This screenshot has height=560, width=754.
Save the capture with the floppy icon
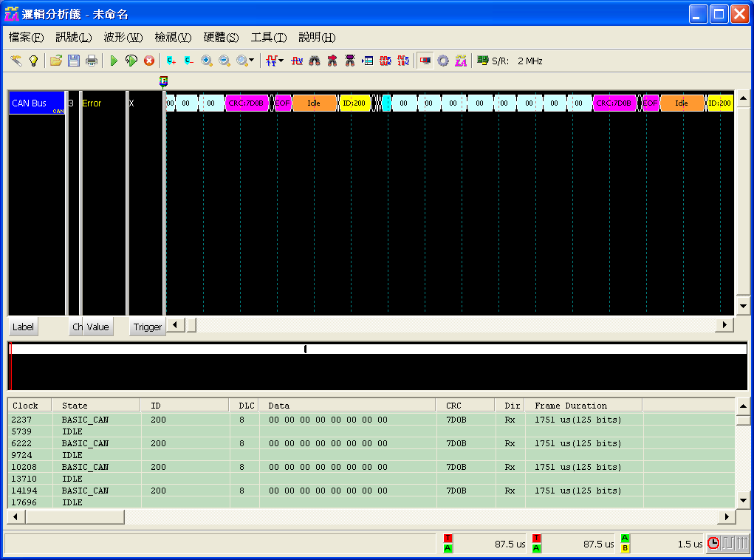[x=74, y=61]
